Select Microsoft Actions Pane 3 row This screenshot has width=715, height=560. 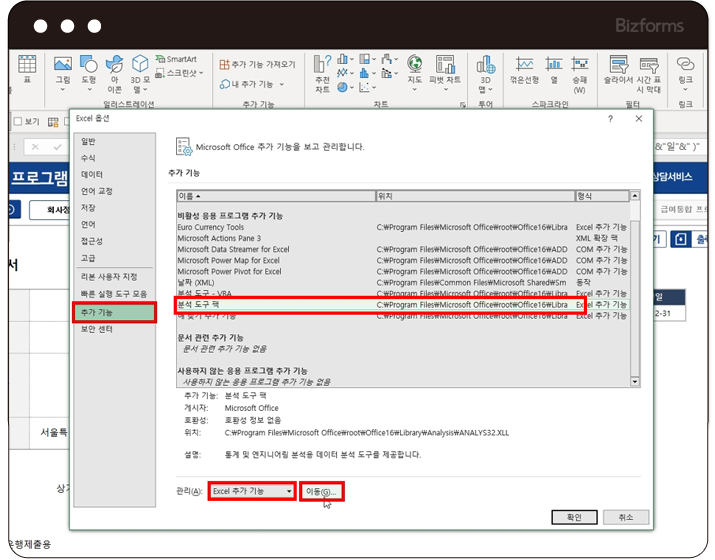click(x=403, y=238)
